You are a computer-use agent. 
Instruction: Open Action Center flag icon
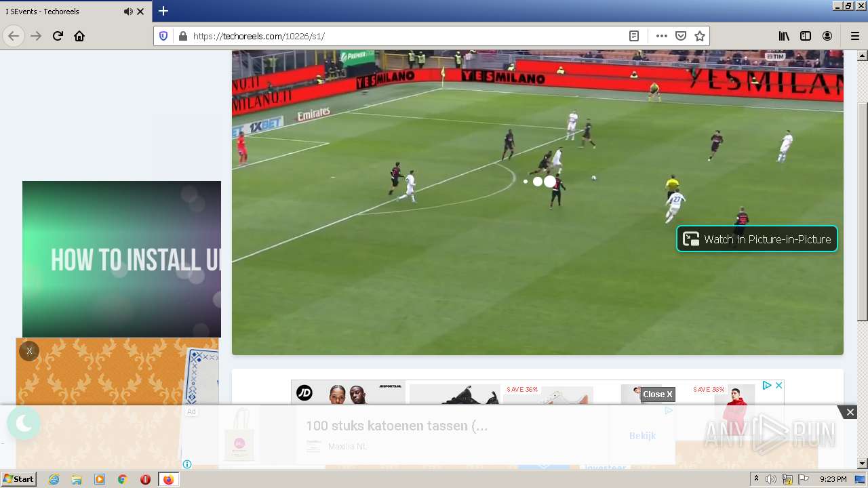804,479
